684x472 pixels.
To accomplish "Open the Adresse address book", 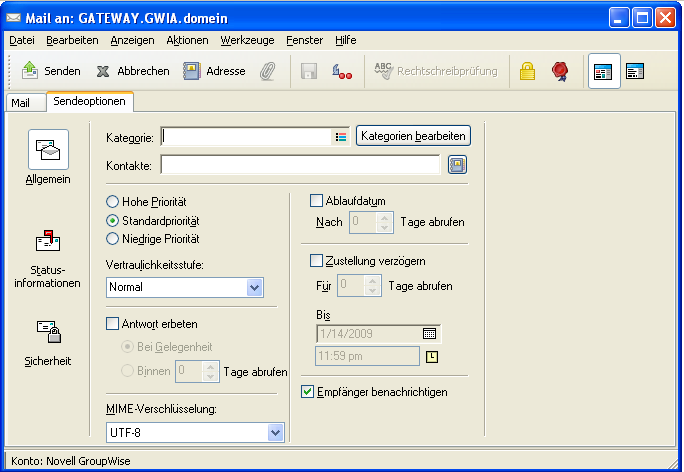I will pyautogui.click(x=214, y=71).
